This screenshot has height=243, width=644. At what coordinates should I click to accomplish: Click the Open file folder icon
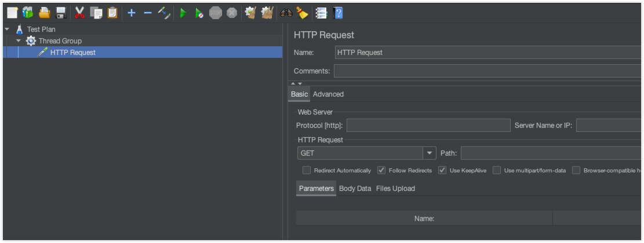(45, 13)
